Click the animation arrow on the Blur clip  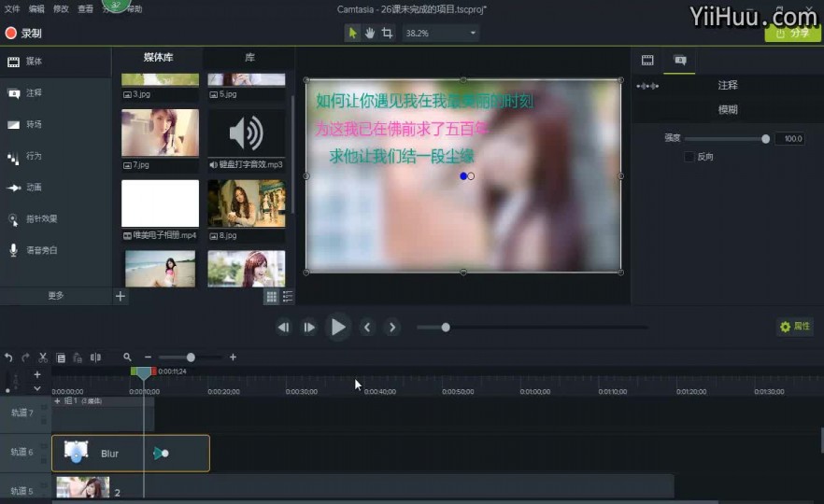pyautogui.click(x=161, y=453)
